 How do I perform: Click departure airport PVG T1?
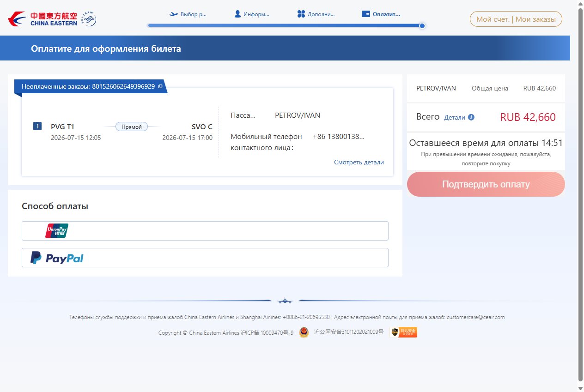click(62, 127)
